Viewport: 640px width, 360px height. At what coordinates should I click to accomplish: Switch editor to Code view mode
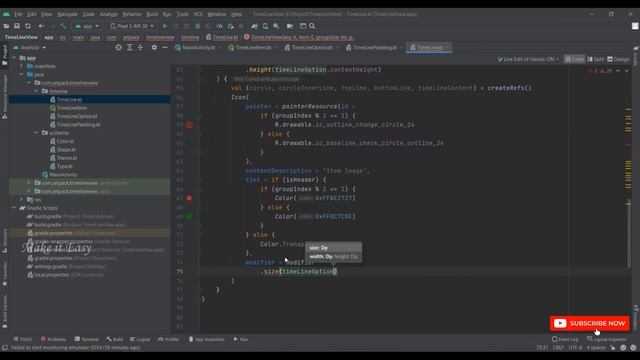coord(574,59)
